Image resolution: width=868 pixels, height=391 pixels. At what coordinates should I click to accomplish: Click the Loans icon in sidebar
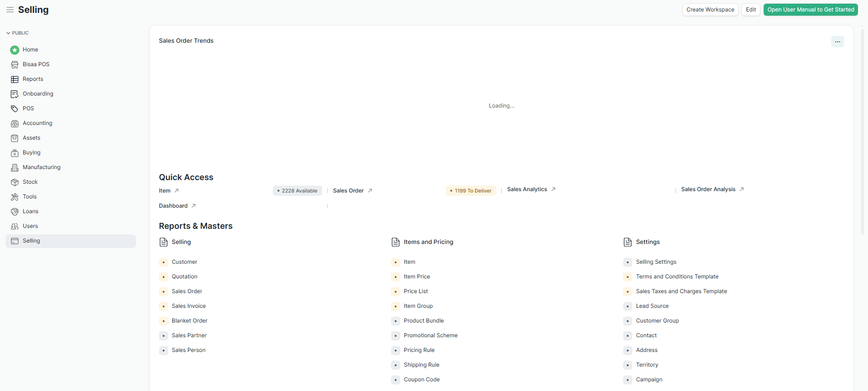[15, 212]
